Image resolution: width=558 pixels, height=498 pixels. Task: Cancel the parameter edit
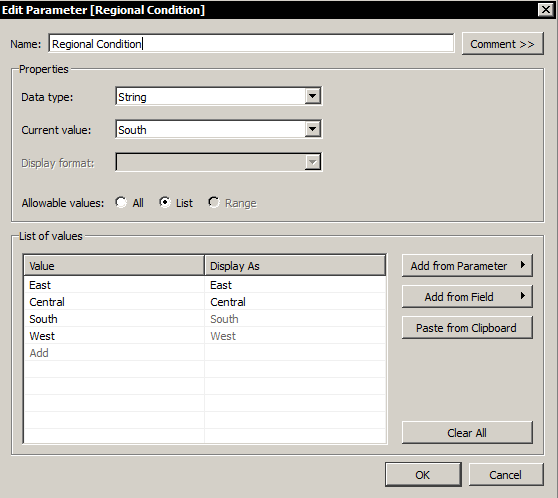coord(506,475)
